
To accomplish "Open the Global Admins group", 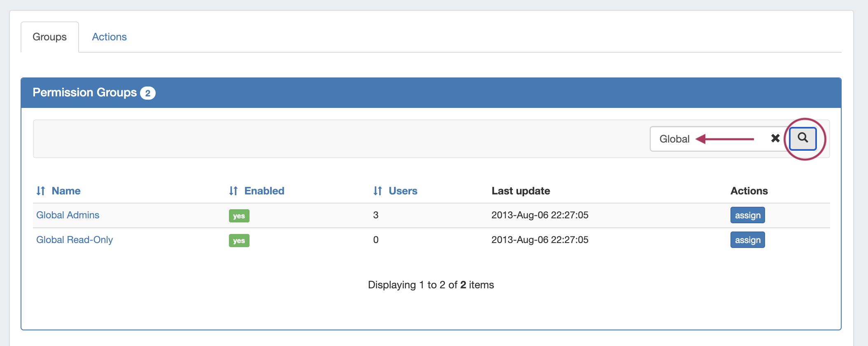I will [68, 215].
